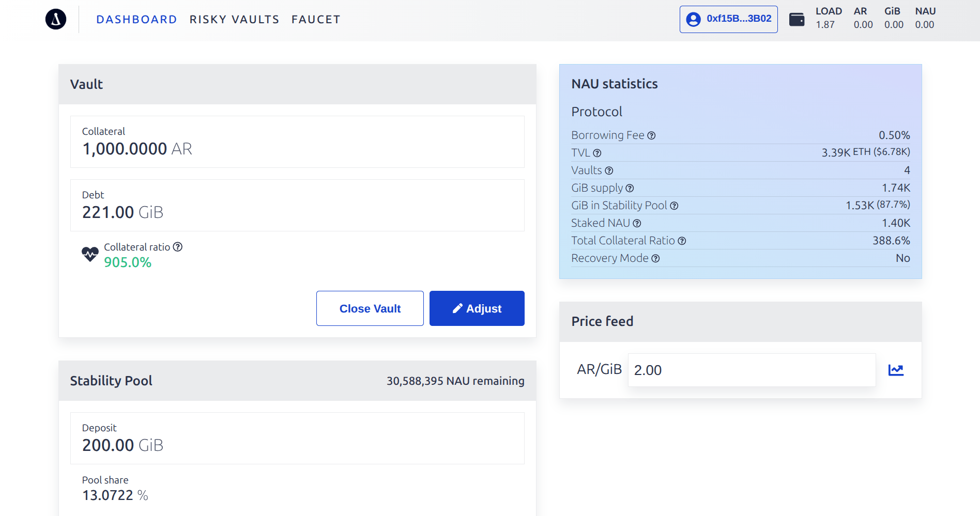This screenshot has height=516, width=980.
Task: Click the price feed chart icon
Action: tap(896, 370)
